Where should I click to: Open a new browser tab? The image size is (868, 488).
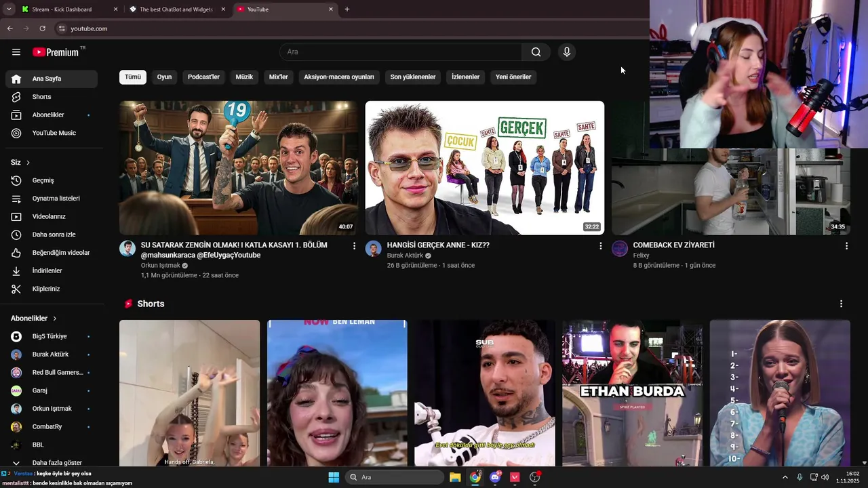[347, 9]
